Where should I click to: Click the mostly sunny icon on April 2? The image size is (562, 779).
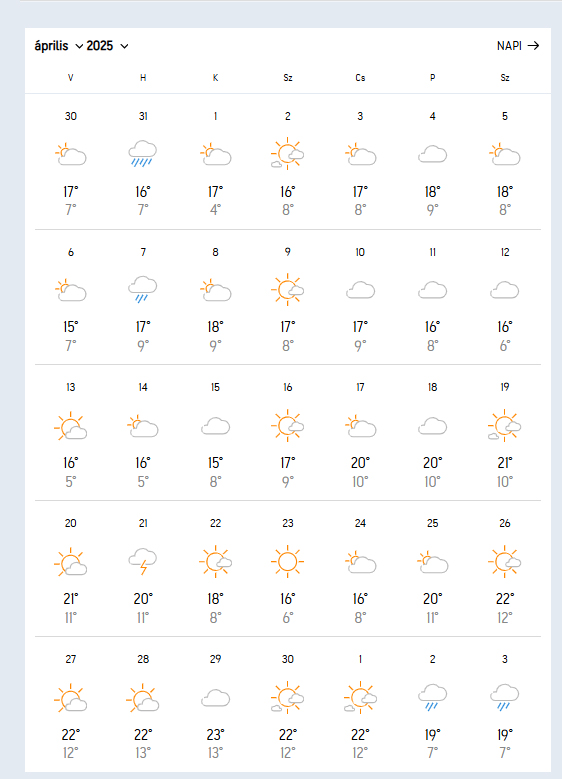click(288, 154)
